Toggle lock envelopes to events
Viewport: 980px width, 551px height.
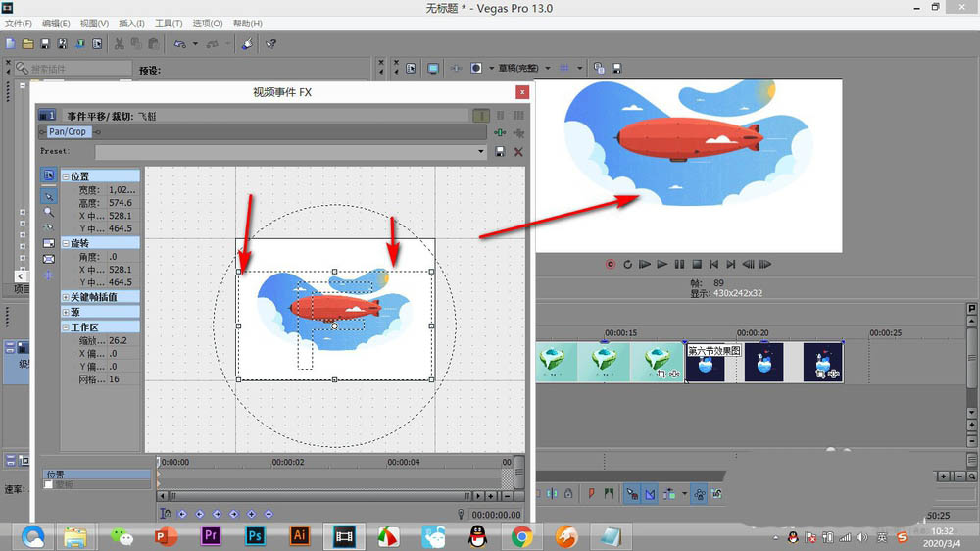[x=700, y=494]
